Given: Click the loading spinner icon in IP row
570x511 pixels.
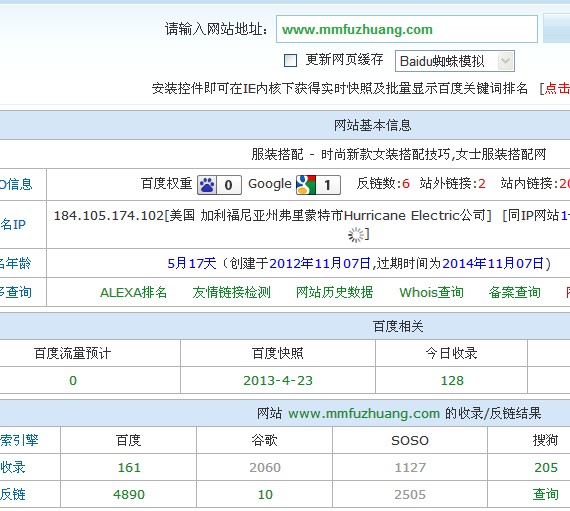Looking at the screenshot, I should click(x=356, y=235).
